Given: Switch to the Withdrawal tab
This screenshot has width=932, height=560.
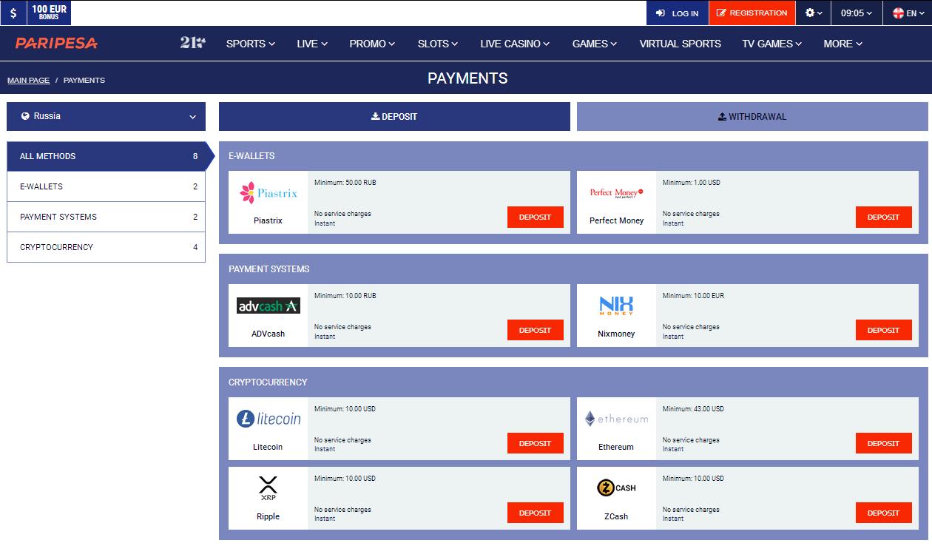Looking at the screenshot, I should click(752, 116).
